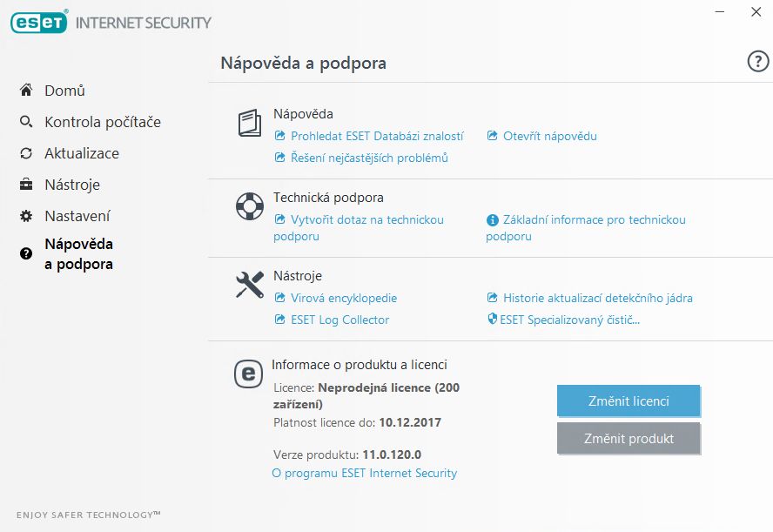Image resolution: width=773 pixels, height=532 pixels.
Task: Open the help question mark icon
Action: coord(757,62)
